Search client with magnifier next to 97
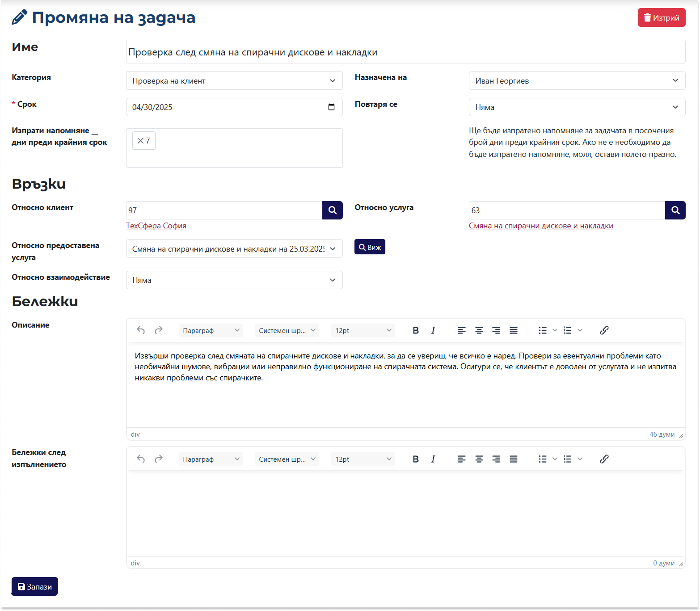This screenshot has height=611, width=700. pos(333,210)
